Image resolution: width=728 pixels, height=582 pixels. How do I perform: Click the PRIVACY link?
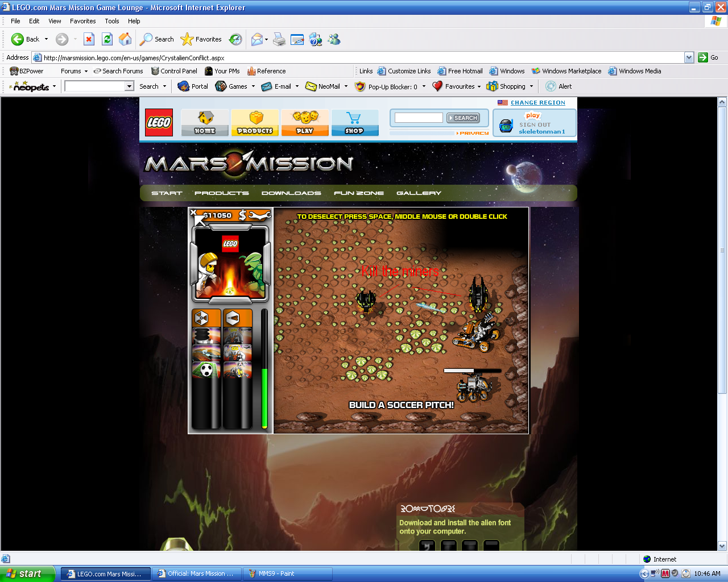coord(473,133)
